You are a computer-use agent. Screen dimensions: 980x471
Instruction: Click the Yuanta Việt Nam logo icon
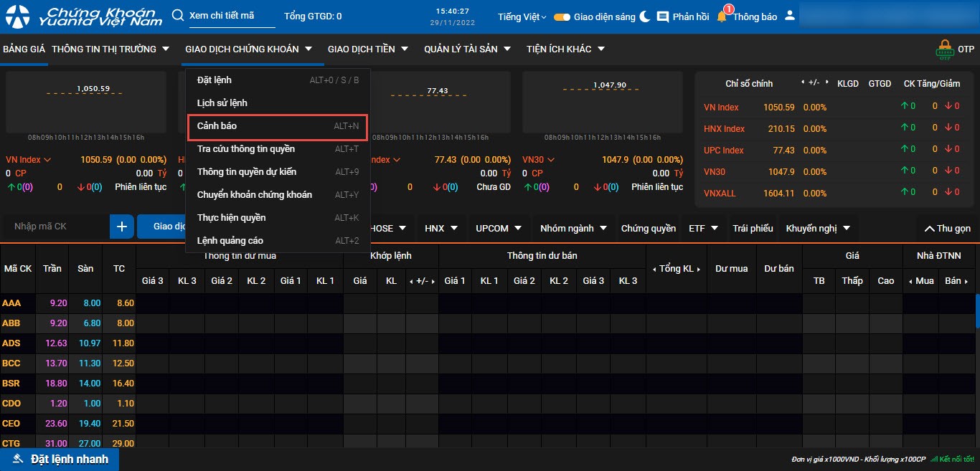click(18, 16)
